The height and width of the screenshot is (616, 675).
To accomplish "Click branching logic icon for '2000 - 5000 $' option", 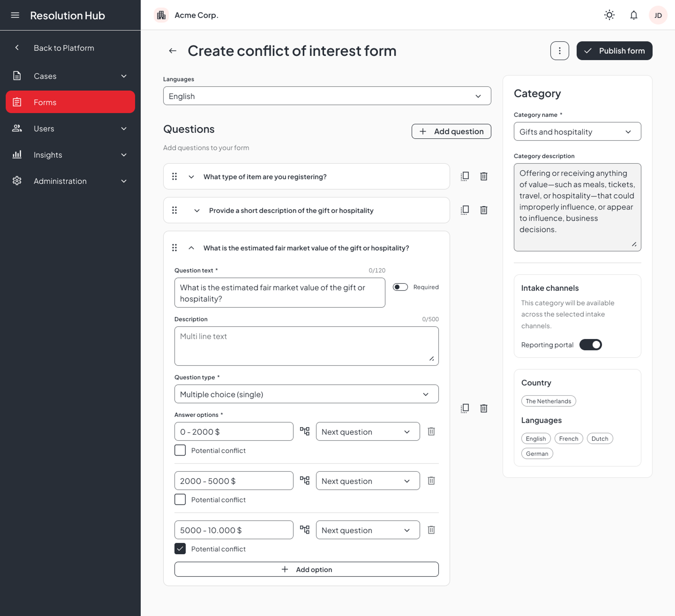I will coord(305,480).
